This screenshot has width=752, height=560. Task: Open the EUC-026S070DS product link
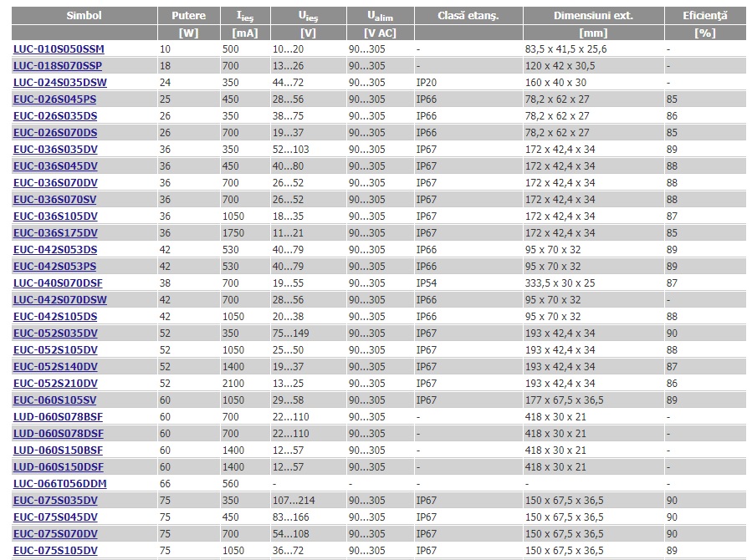point(55,133)
